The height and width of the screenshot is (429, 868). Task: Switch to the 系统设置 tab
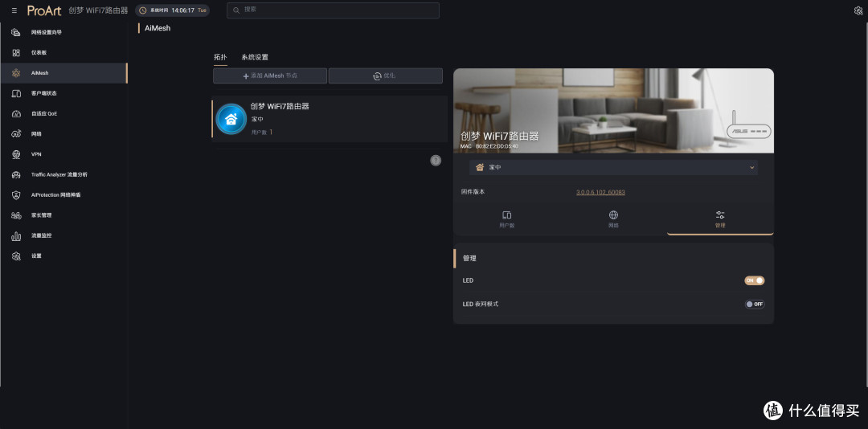pos(255,58)
